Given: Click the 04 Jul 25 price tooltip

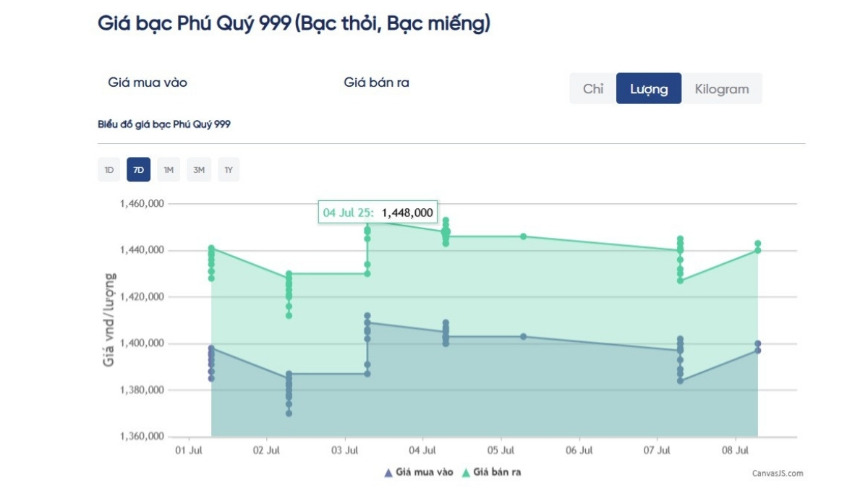Looking at the screenshot, I should point(378,213).
